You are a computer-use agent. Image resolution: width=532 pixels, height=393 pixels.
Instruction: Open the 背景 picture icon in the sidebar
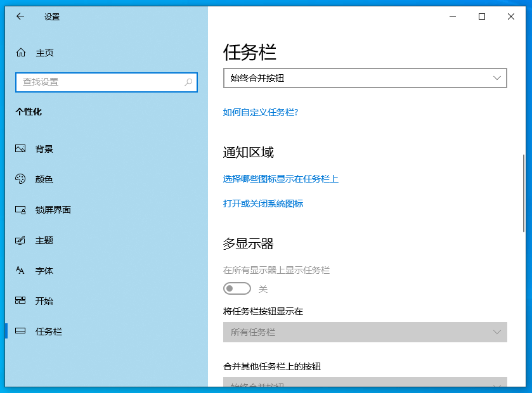pyautogui.click(x=21, y=149)
